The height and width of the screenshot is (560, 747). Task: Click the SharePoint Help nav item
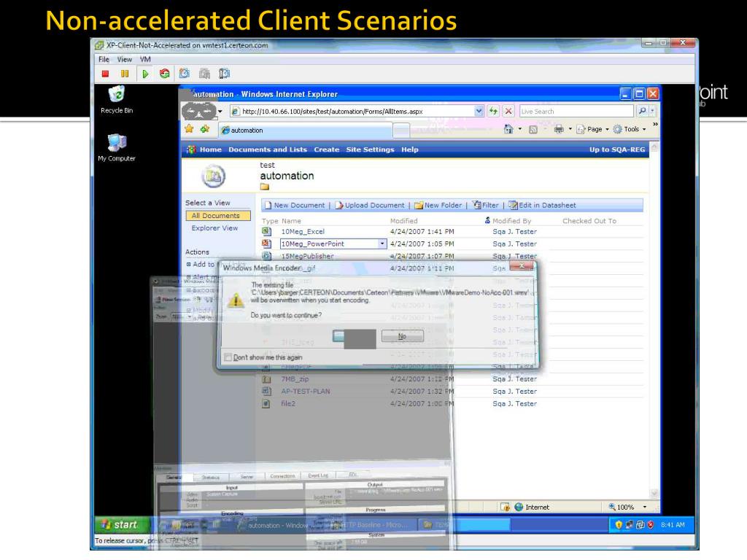click(x=410, y=149)
